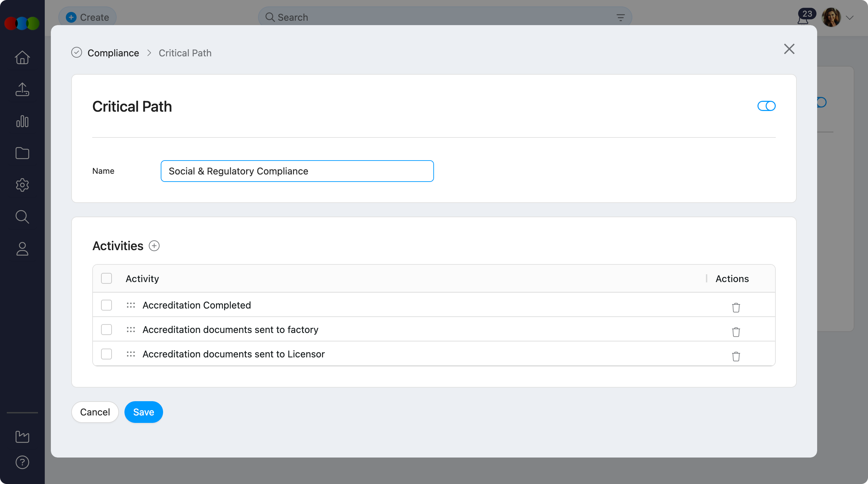This screenshot has width=868, height=484.
Task: Open the help question mark icon
Action: (x=22, y=462)
